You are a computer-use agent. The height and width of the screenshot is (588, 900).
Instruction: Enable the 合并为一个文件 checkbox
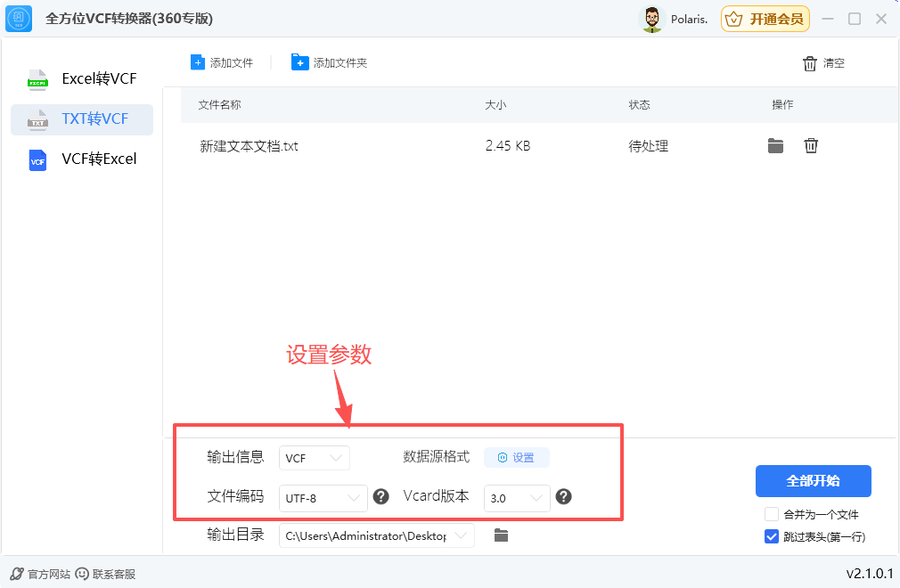pos(771,514)
